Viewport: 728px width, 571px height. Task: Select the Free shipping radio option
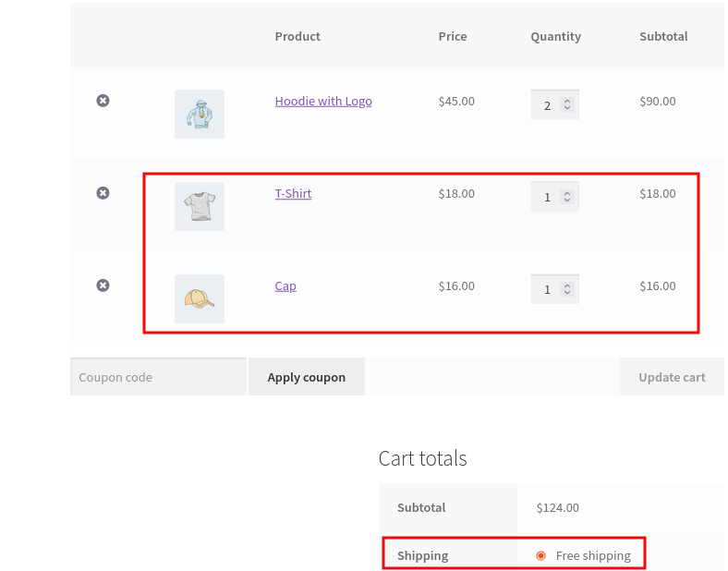point(540,555)
